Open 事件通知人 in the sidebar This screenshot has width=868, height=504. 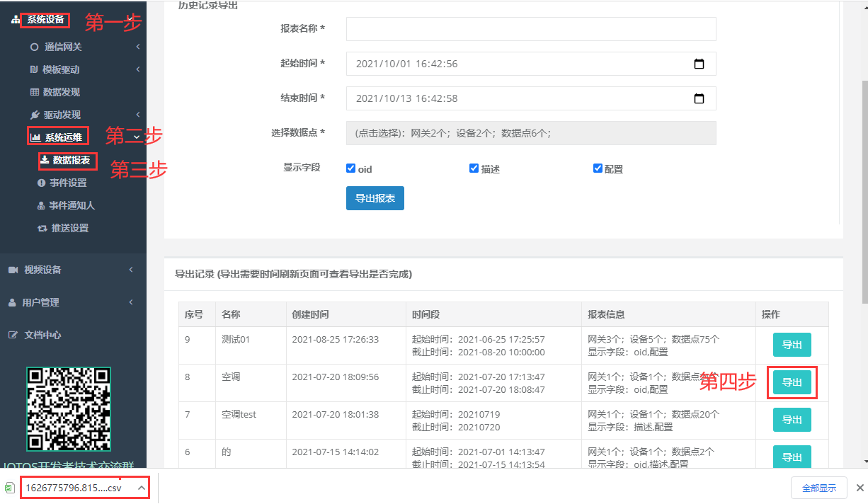click(x=42, y=205)
